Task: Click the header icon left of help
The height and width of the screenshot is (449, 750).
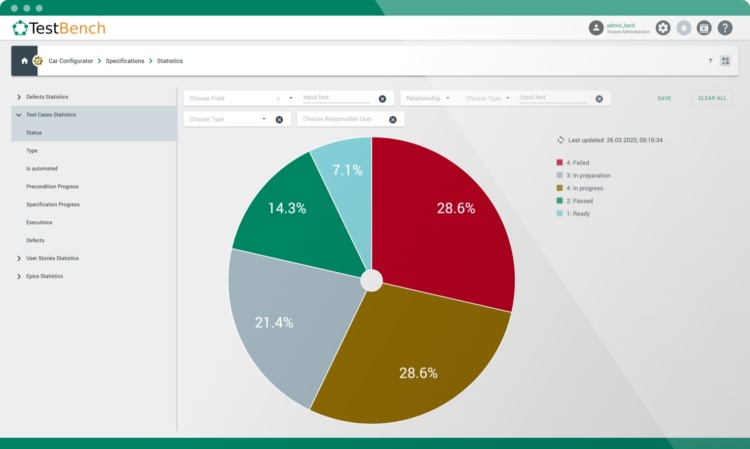Action: click(704, 28)
